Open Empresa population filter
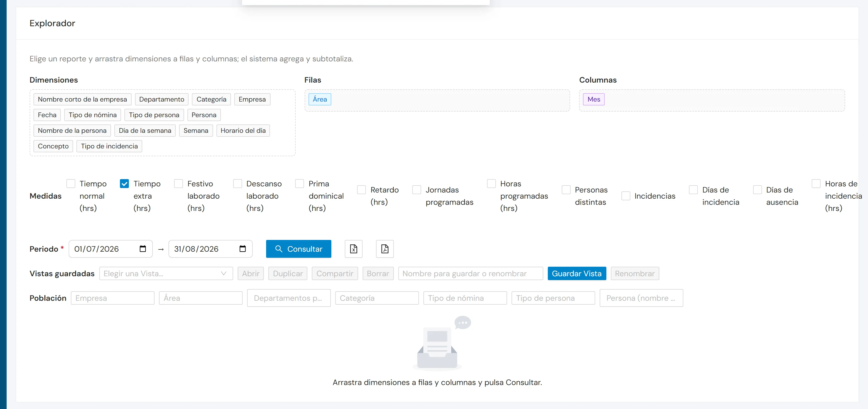868x409 pixels. pyautogui.click(x=112, y=298)
